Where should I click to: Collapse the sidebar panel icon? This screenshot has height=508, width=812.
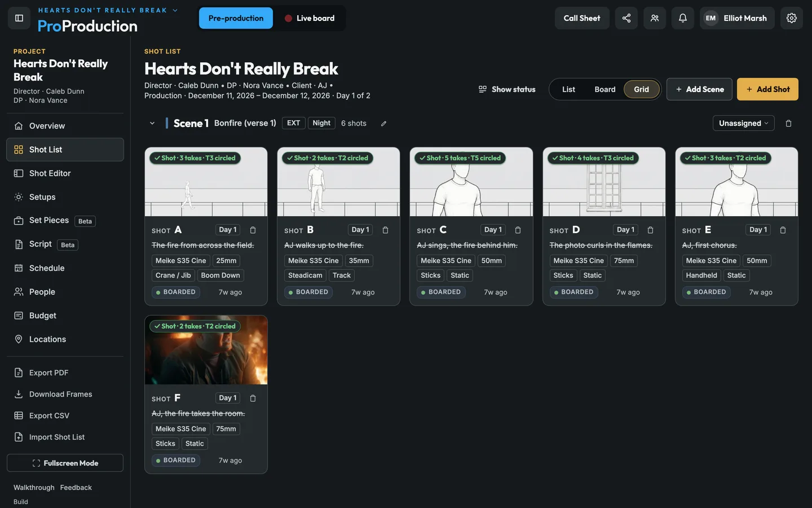pos(19,18)
